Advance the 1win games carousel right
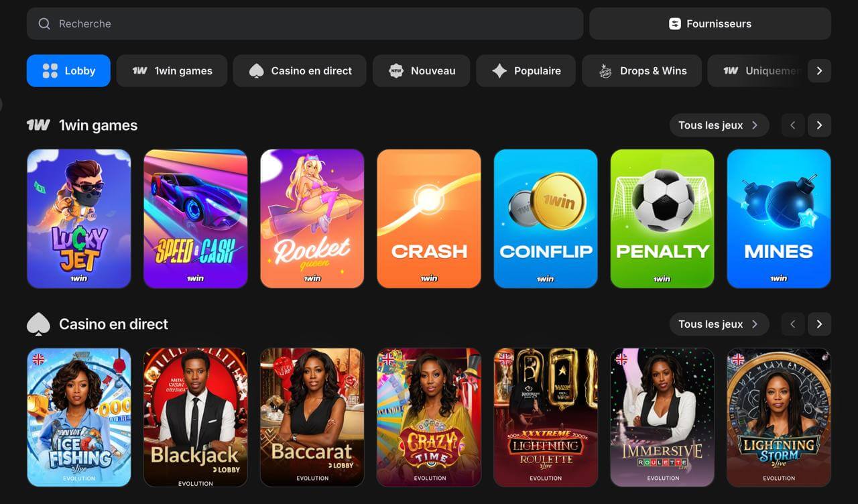The height and width of the screenshot is (504, 858). pyautogui.click(x=819, y=125)
